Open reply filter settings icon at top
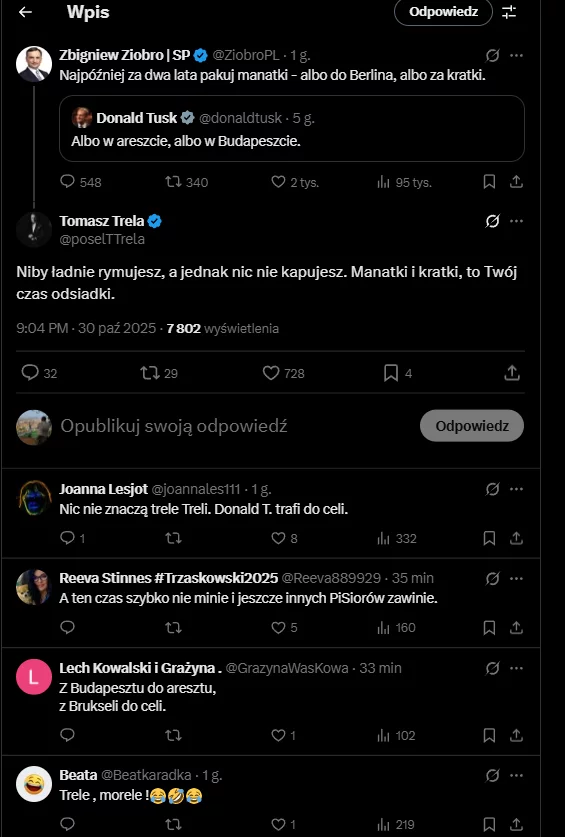The height and width of the screenshot is (837, 565). (509, 12)
